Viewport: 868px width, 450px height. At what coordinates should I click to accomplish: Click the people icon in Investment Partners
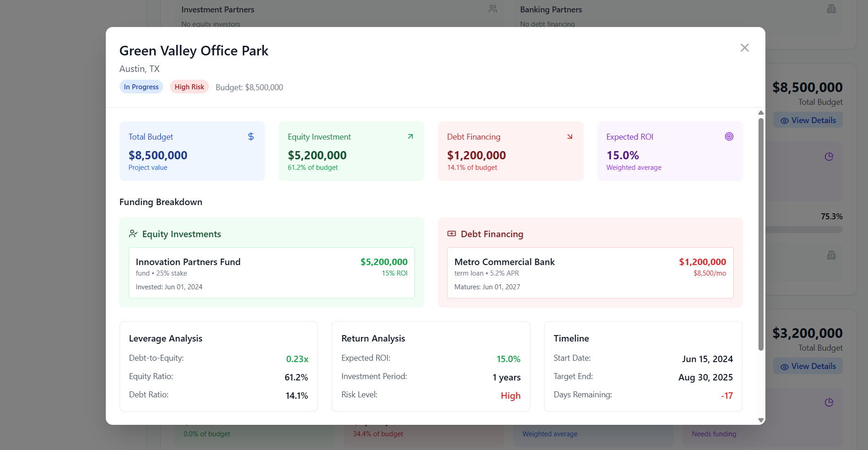492,9
